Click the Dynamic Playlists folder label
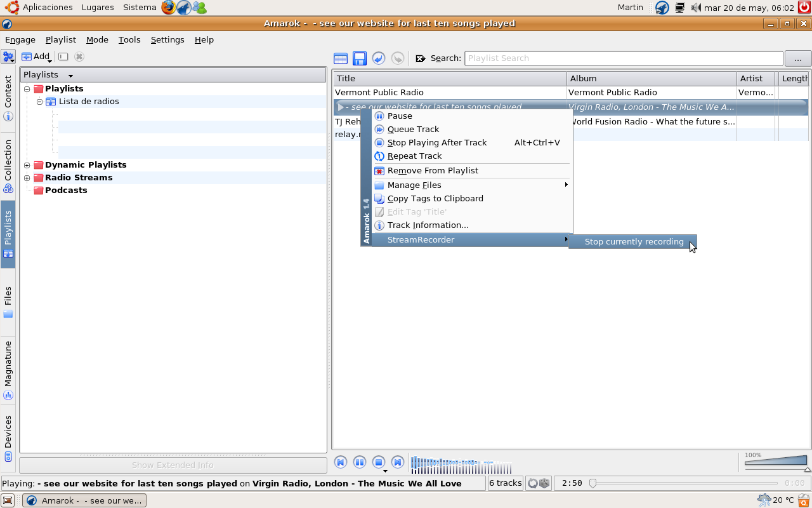 [x=86, y=165]
